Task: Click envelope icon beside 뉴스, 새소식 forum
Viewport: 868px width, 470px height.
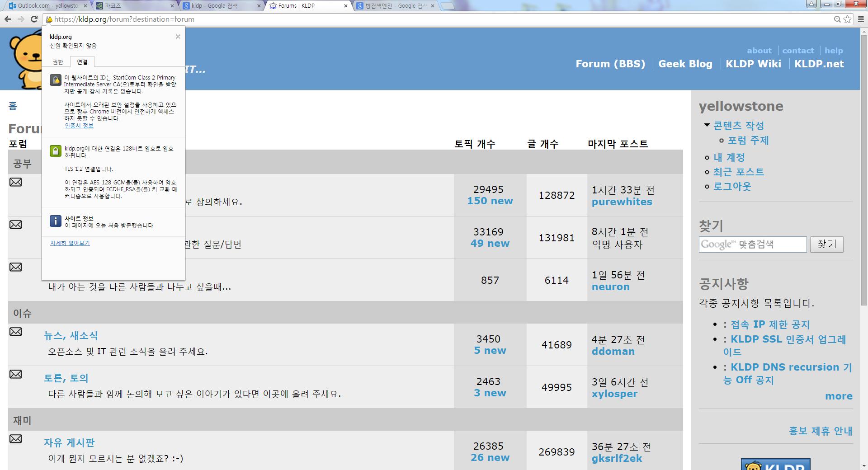Action: coord(16,332)
